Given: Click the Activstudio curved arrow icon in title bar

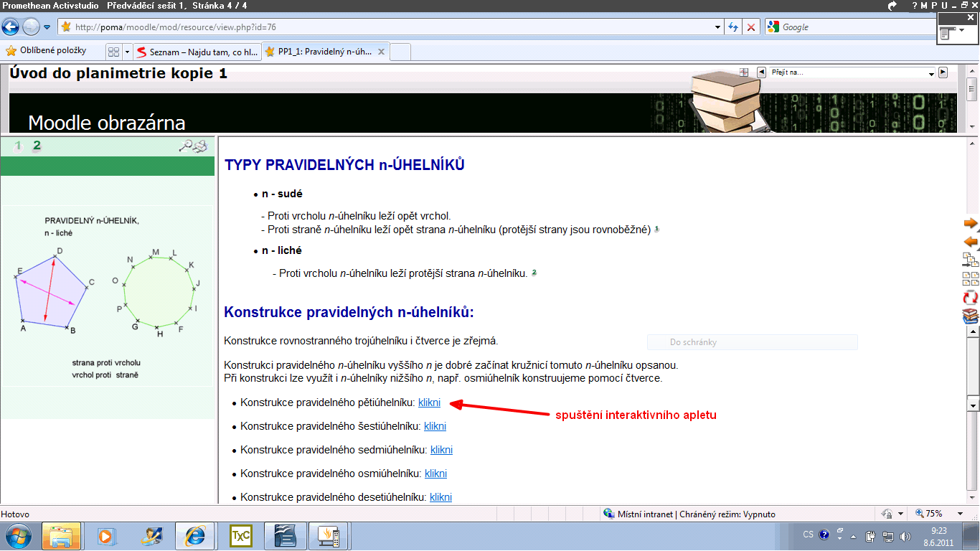Looking at the screenshot, I should pyautogui.click(x=892, y=5).
